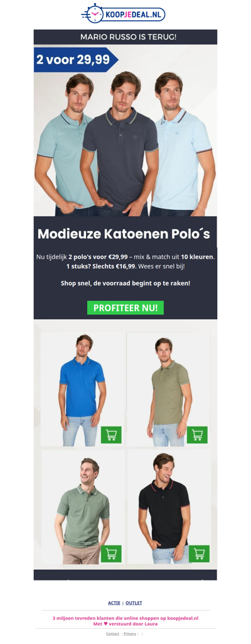Select the green polo product image
251x644 pixels.
click(x=83, y=507)
